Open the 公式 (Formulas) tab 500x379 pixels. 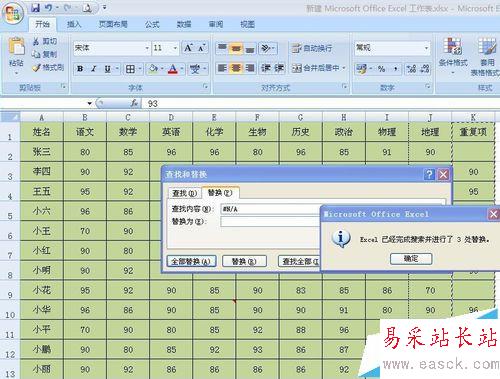[152, 24]
